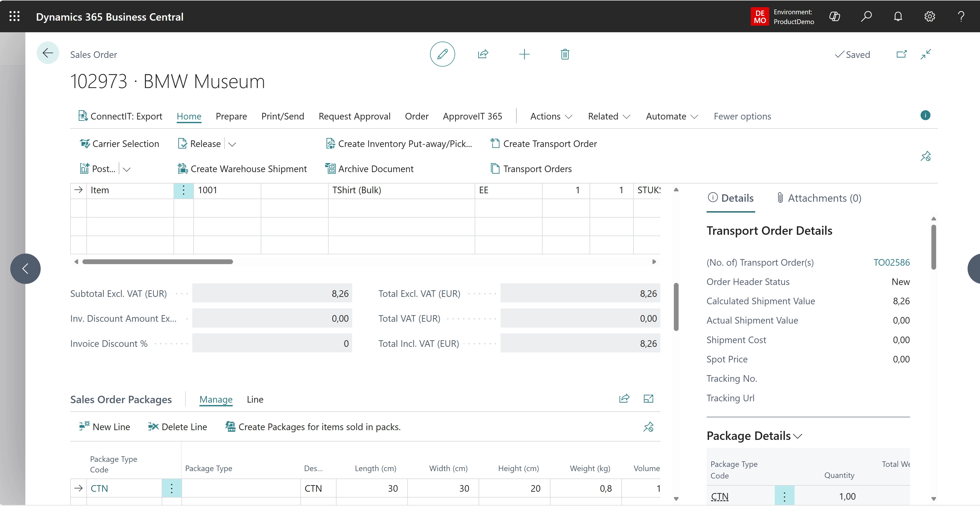980x506 pixels.
Task: Open CTN link in Package Details
Action: [x=719, y=496]
